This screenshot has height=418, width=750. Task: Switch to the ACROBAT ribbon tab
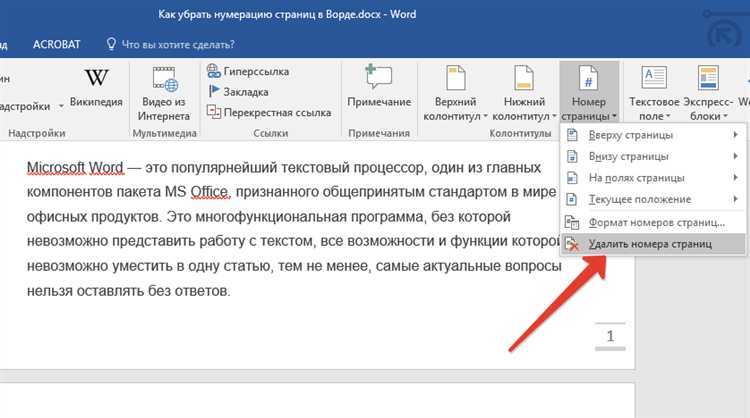point(56,44)
